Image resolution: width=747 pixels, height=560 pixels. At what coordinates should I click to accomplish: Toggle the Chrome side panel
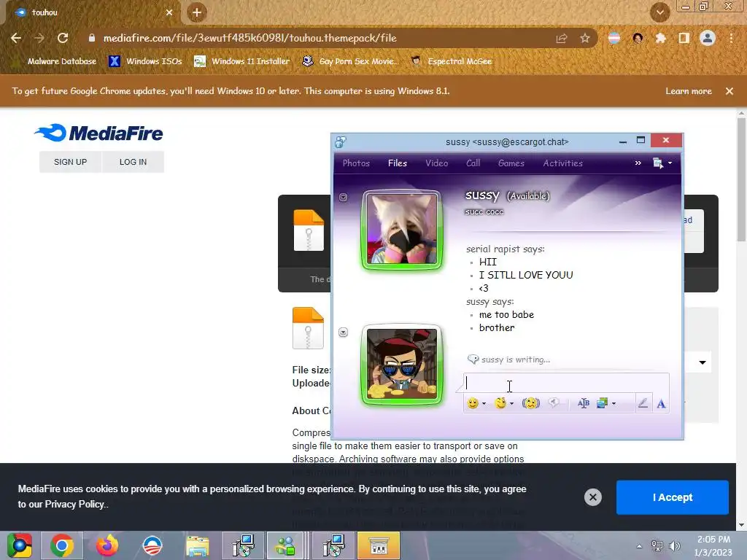coord(684,38)
